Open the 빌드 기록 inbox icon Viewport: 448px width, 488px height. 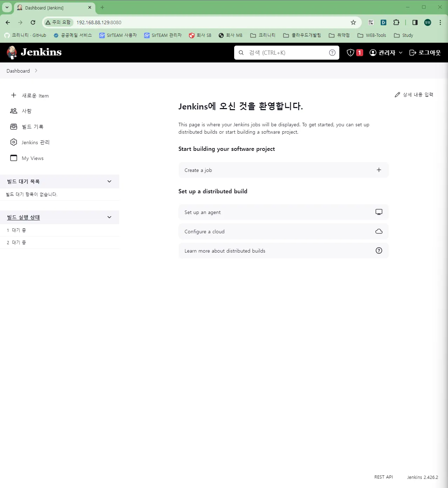point(14,127)
